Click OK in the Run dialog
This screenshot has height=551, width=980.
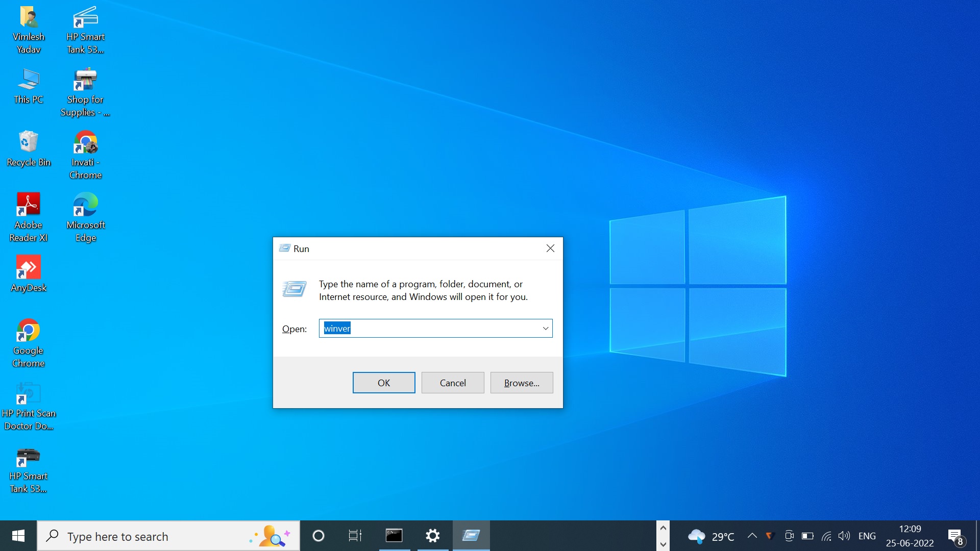(383, 383)
